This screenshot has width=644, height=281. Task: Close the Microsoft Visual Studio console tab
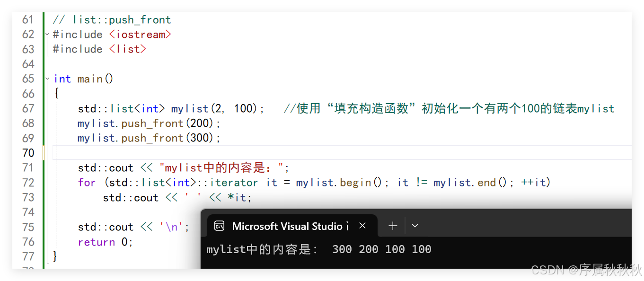tap(362, 226)
